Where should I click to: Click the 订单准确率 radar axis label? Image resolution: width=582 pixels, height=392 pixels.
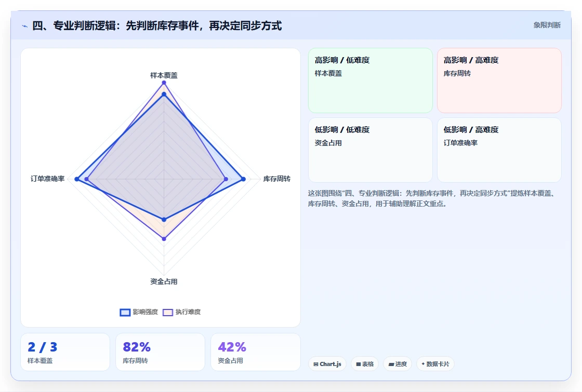pos(47,179)
